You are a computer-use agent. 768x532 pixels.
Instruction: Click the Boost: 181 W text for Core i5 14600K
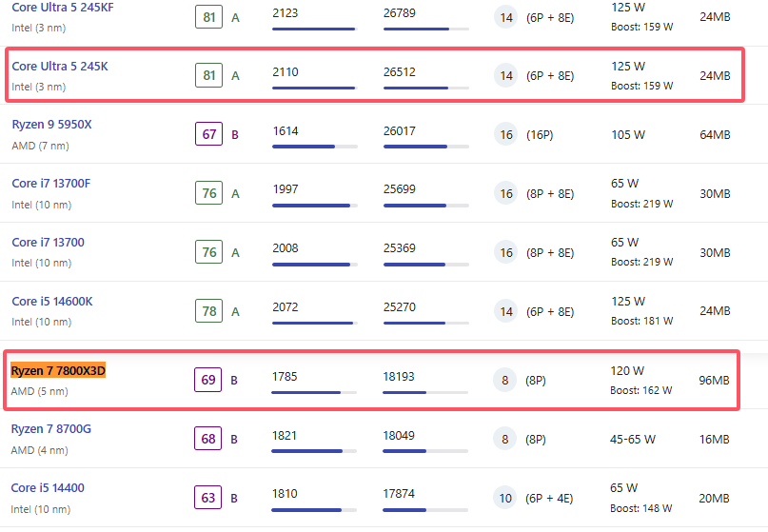tap(641, 321)
